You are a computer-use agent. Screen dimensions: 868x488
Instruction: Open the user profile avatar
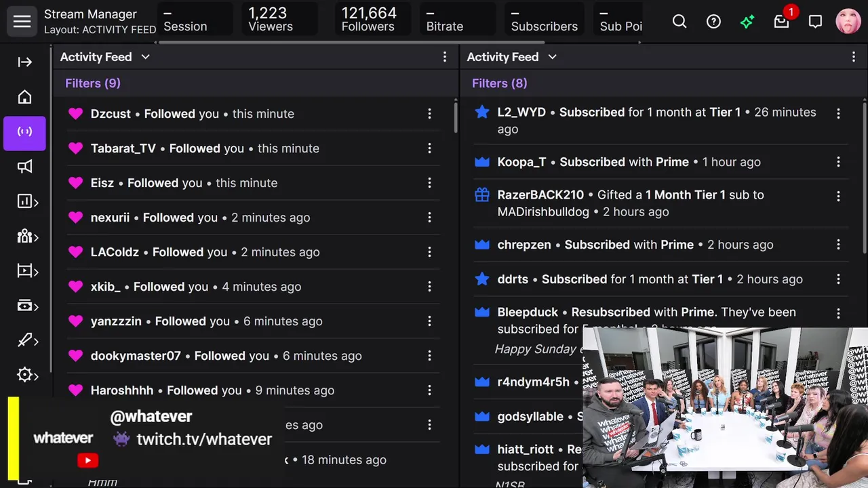848,21
